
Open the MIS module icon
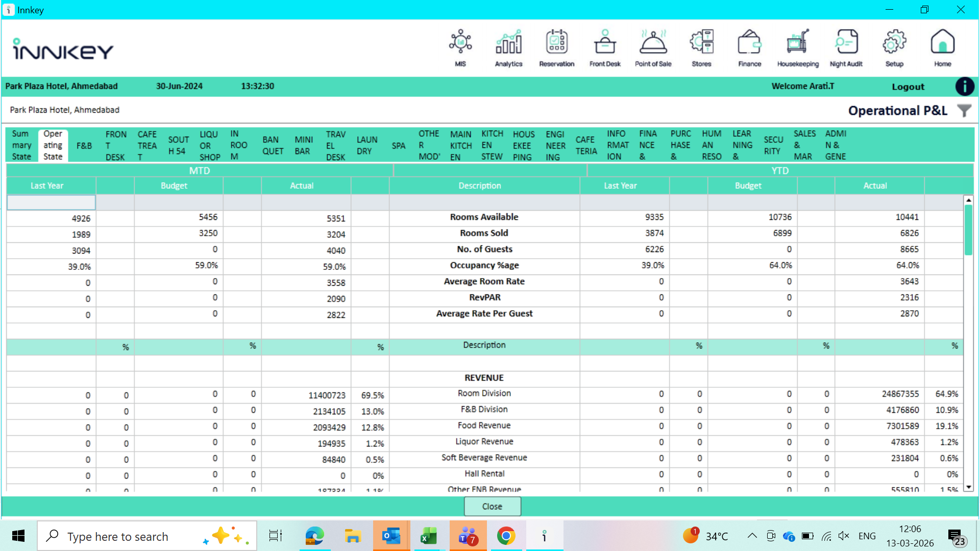[460, 48]
